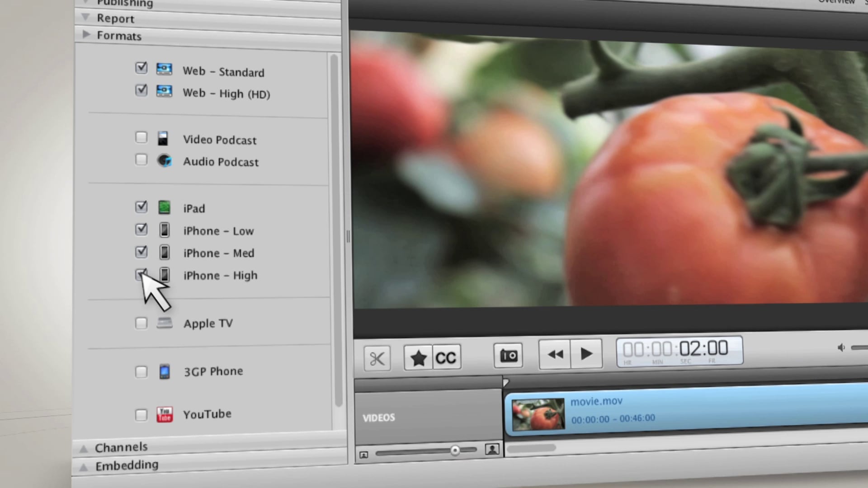
Task: Click the timecode display field
Action: point(679,351)
